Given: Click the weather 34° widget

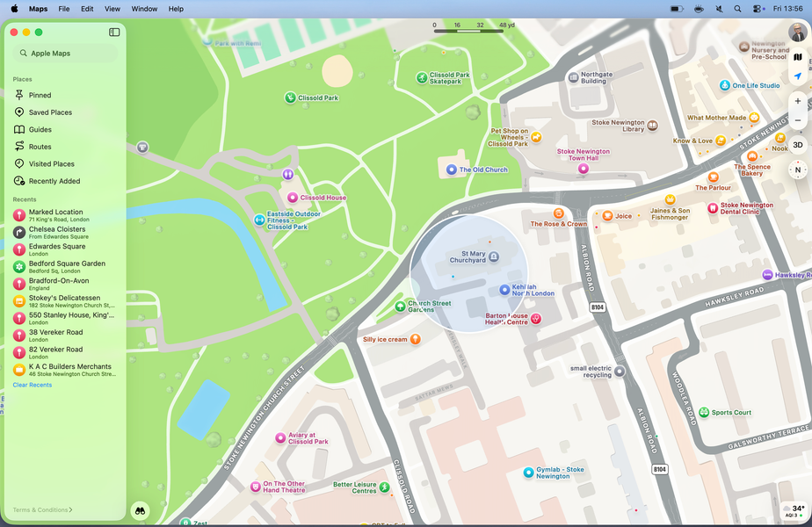Looking at the screenshot, I should tap(794, 510).
